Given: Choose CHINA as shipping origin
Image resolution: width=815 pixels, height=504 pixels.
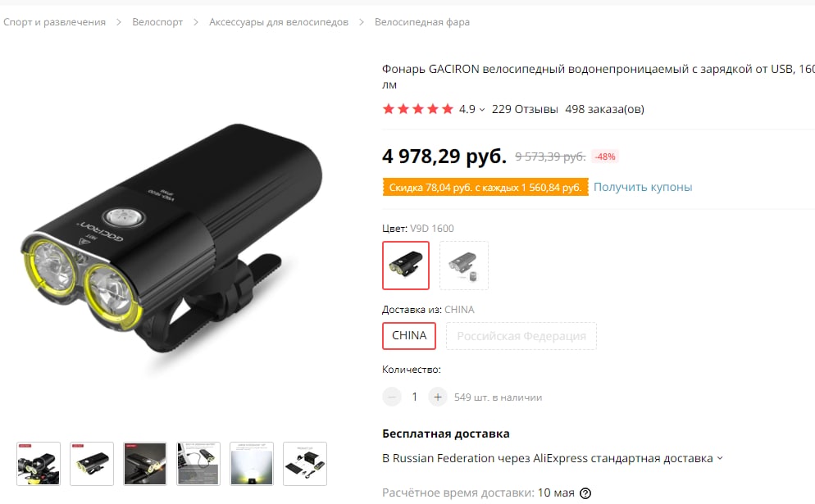Looking at the screenshot, I should 409,336.
